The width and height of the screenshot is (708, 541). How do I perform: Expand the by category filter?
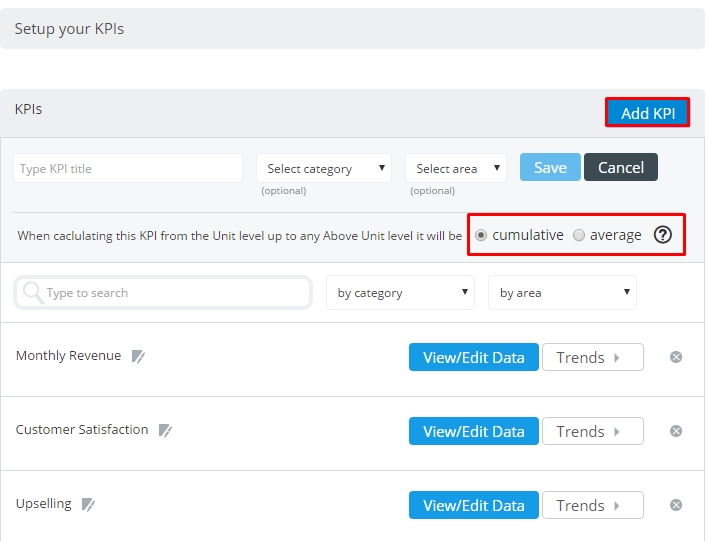point(400,293)
